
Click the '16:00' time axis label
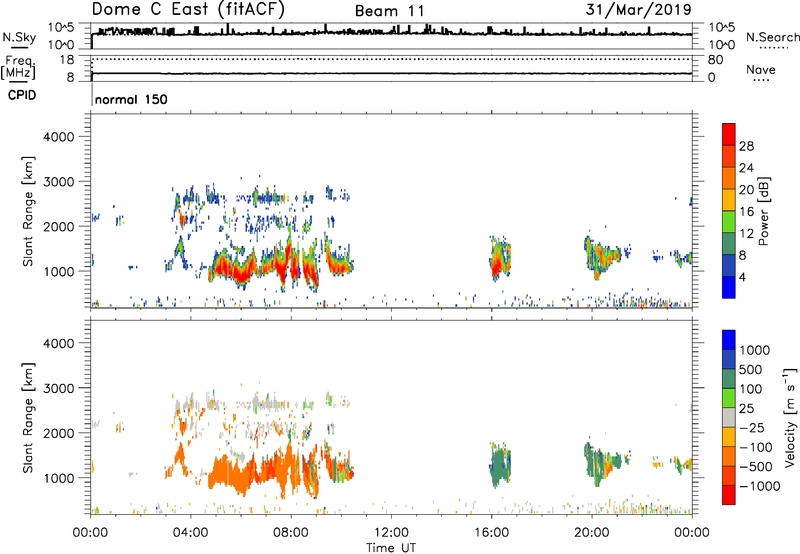[491, 533]
